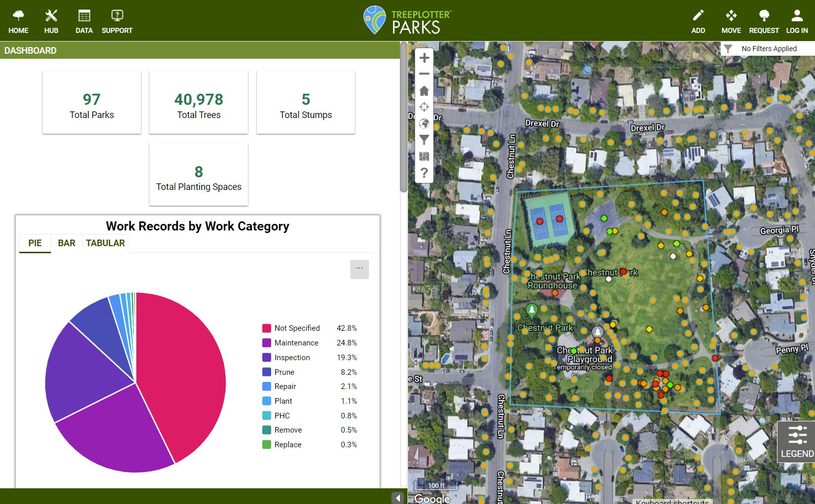Open the chart options ellipsis menu

(359, 269)
